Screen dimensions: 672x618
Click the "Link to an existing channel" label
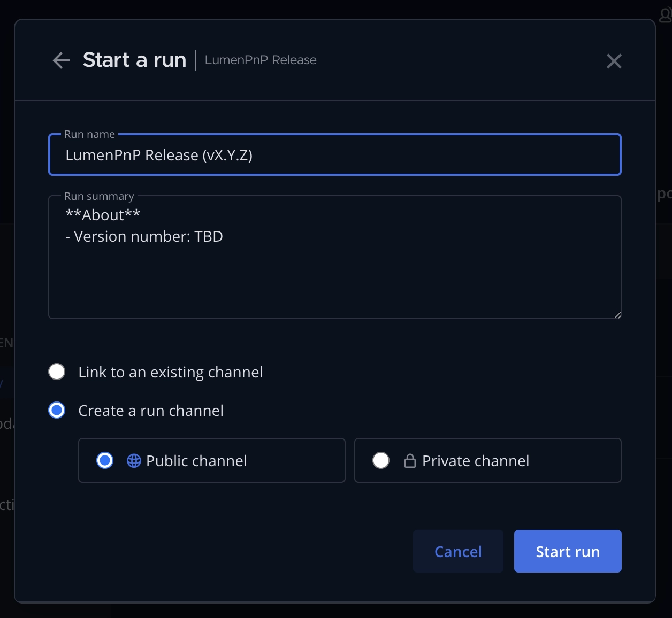tap(170, 372)
